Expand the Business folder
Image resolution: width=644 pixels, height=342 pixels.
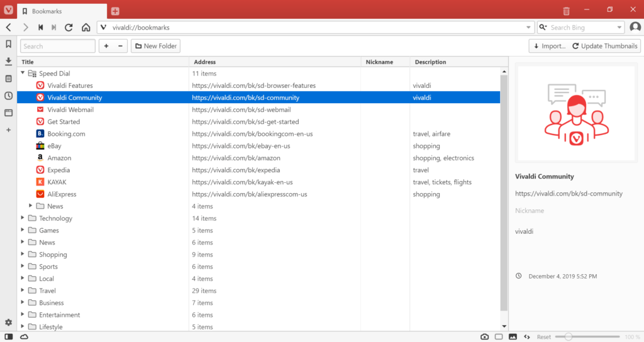tap(23, 302)
